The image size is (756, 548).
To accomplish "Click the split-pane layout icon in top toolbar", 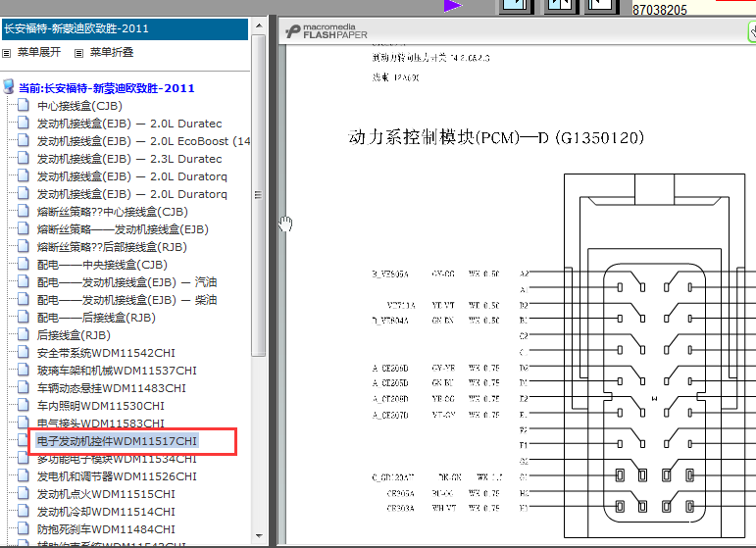I will pyautogui.click(x=561, y=6).
